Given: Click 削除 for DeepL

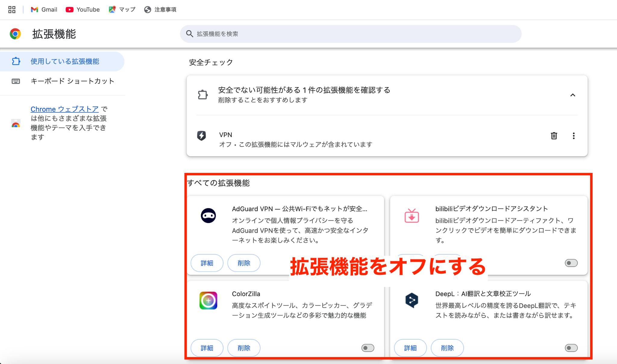Looking at the screenshot, I should [447, 348].
